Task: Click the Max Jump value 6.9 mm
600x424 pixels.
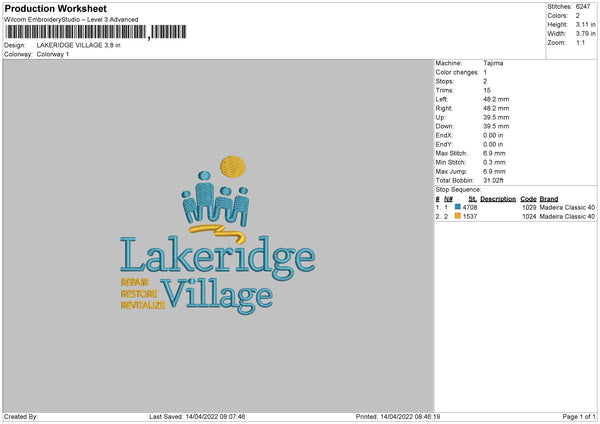Action: (494, 171)
